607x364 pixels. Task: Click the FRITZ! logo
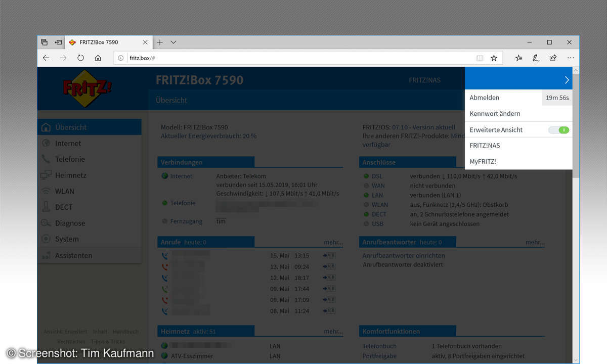pyautogui.click(x=88, y=89)
